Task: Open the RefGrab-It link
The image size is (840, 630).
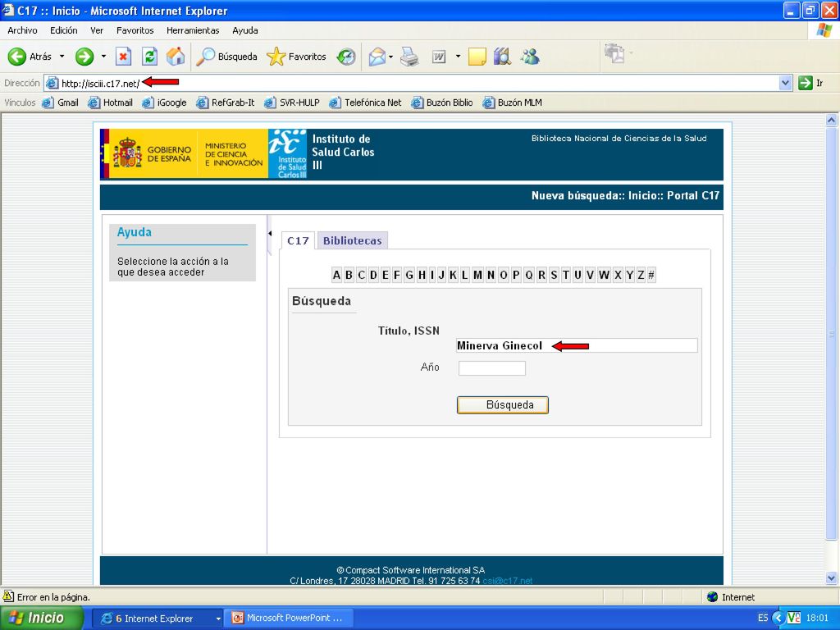Action: 226,103
